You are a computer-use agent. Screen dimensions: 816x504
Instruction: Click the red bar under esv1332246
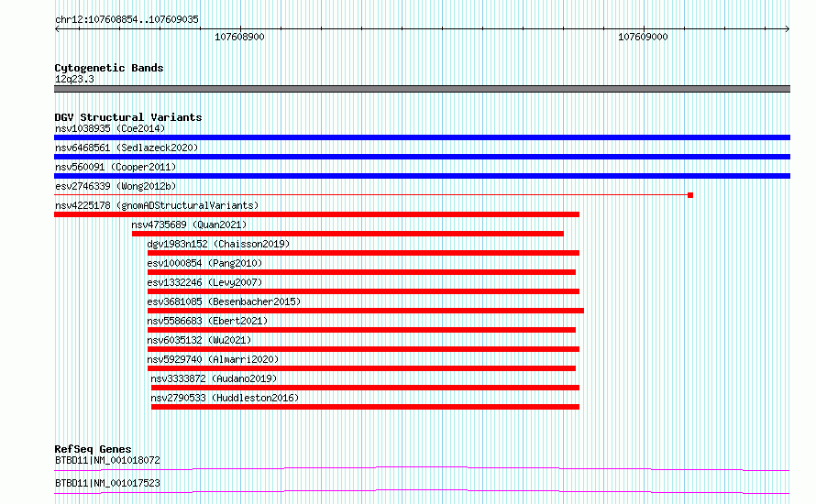coord(363,291)
